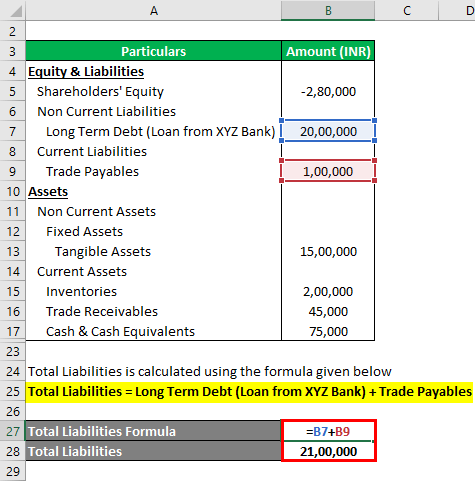Click the Amount (INR) header cell

[328, 51]
